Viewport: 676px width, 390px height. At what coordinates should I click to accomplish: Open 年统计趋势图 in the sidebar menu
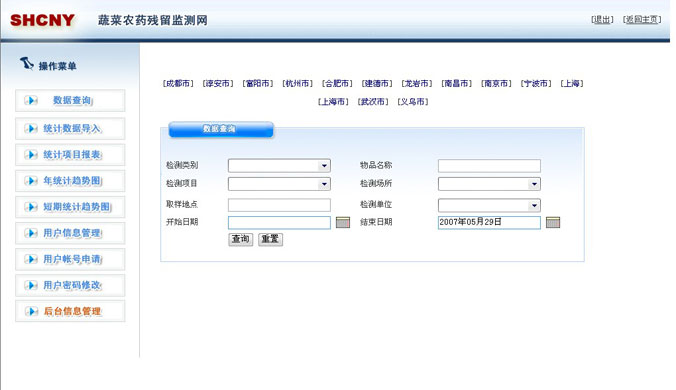coord(70,181)
